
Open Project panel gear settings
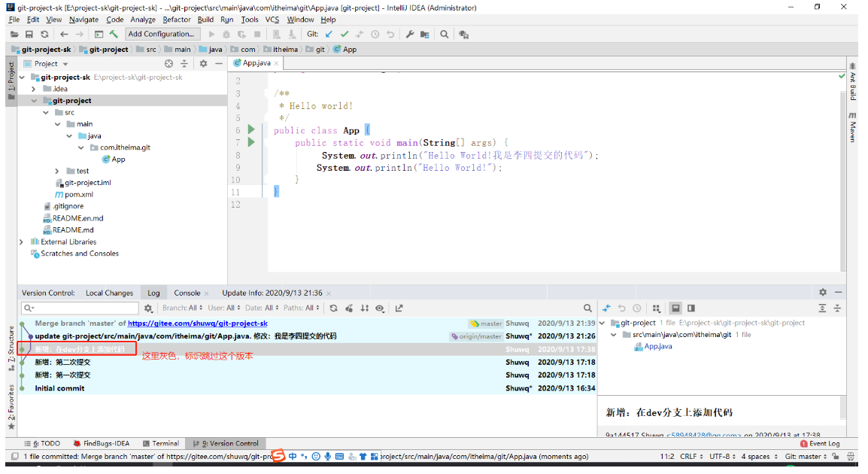coord(203,64)
